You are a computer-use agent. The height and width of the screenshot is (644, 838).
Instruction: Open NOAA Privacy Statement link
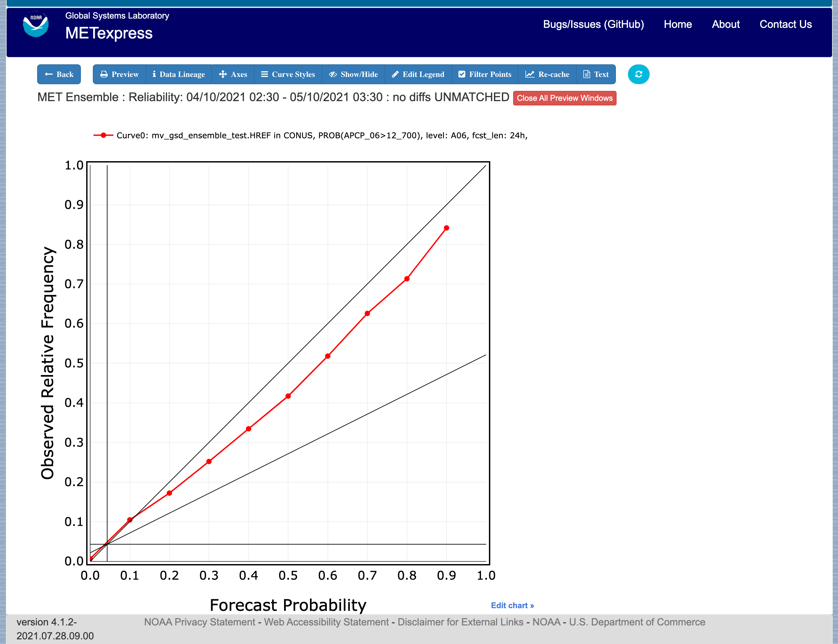pos(199,622)
